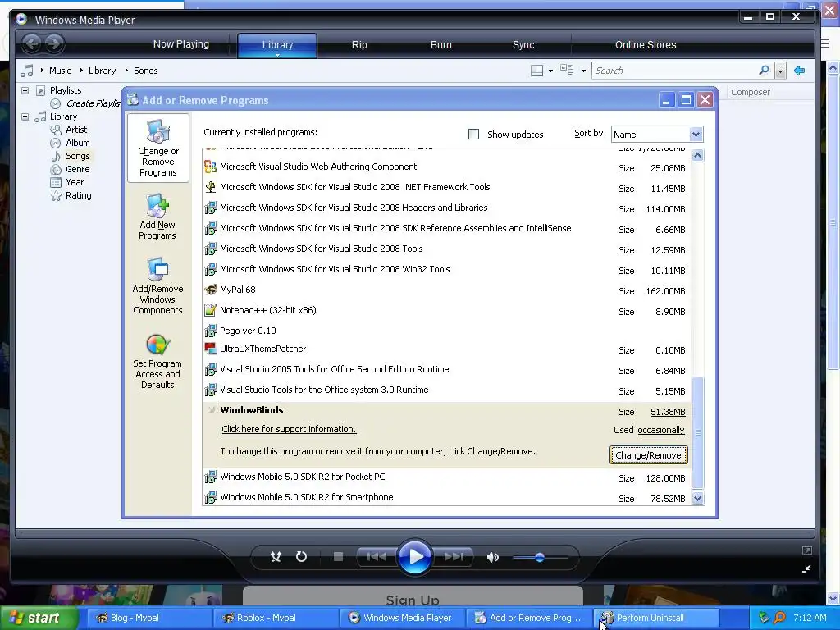This screenshot has width=840, height=630.
Task: Open the Now Playing tab
Action: (x=181, y=44)
